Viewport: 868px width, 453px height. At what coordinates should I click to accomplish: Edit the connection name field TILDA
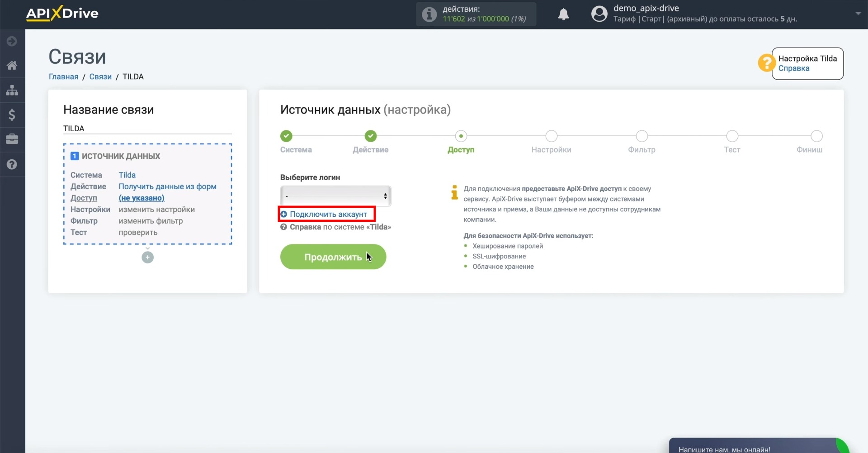coord(147,129)
